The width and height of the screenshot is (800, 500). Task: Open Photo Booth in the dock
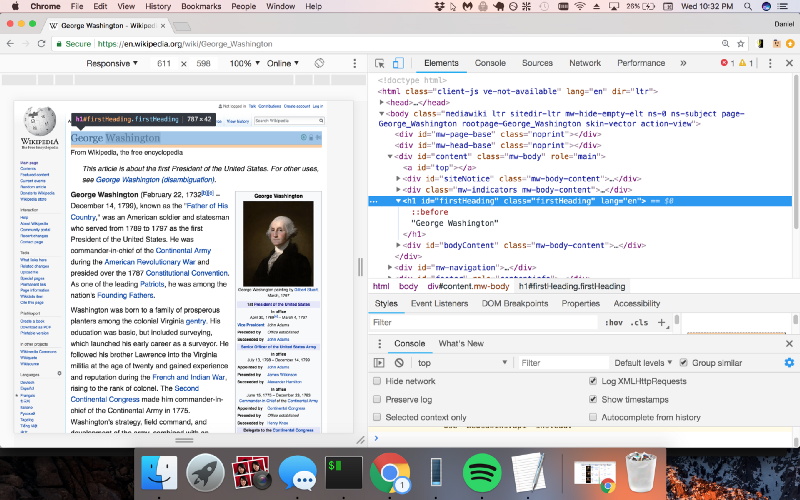pyautogui.click(x=251, y=473)
